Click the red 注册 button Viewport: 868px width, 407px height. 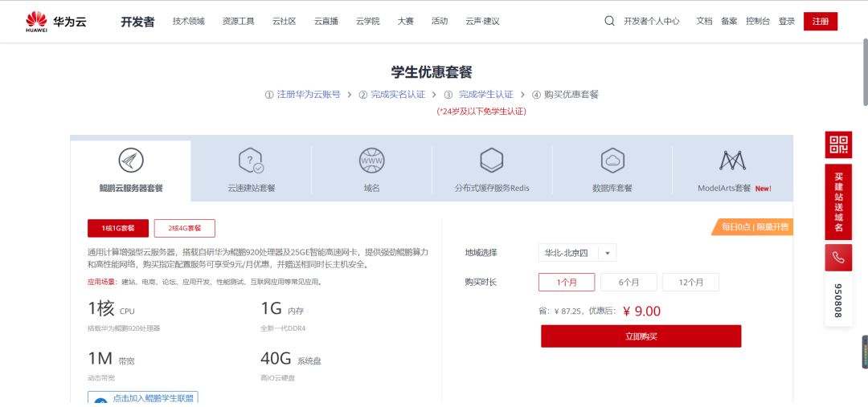821,22
